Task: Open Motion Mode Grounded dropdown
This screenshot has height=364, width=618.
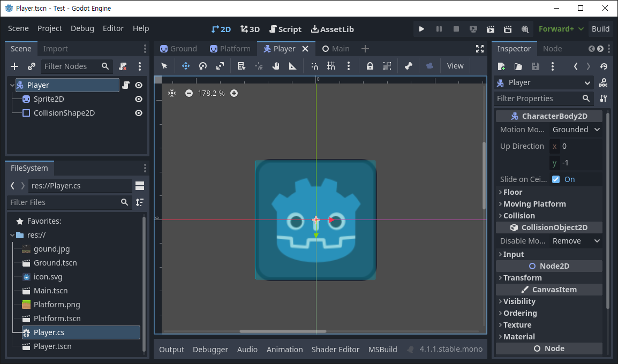Action: (576, 130)
